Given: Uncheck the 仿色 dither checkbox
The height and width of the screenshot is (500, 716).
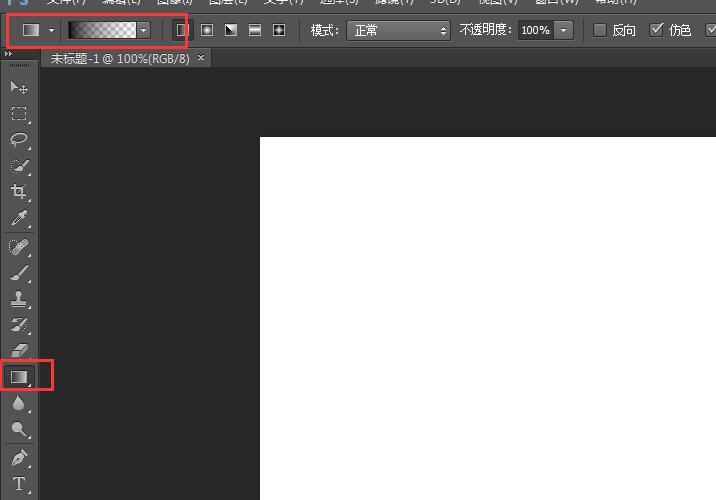Looking at the screenshot, I should coord(656,30).
